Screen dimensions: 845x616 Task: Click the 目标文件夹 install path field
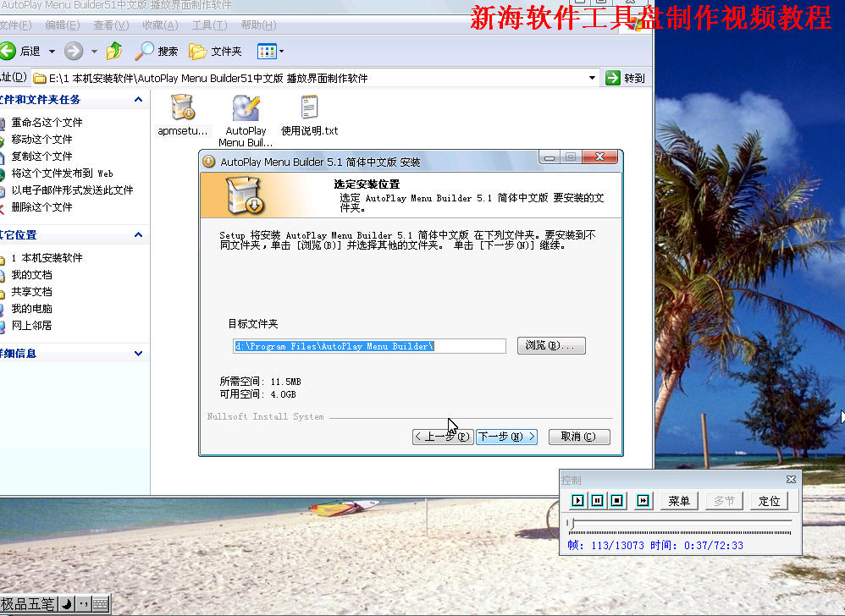[370, 346]
